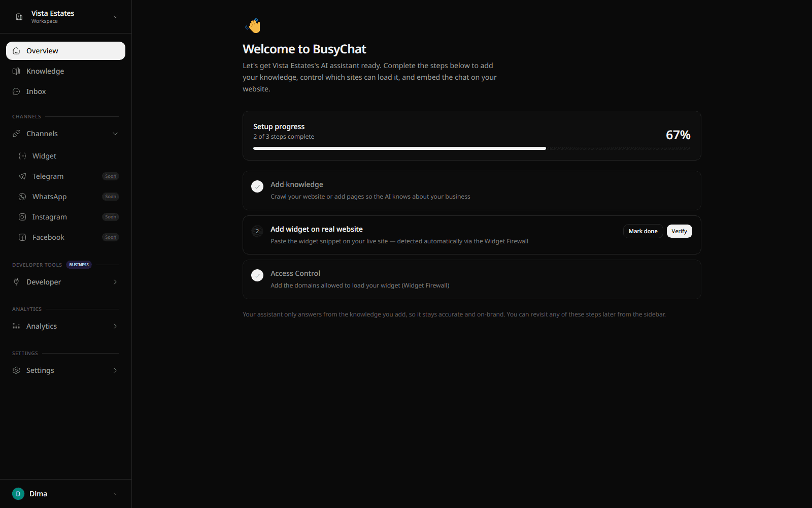Click the Telegram paper plane icon

pyautogui.click(x=22, y=176)
